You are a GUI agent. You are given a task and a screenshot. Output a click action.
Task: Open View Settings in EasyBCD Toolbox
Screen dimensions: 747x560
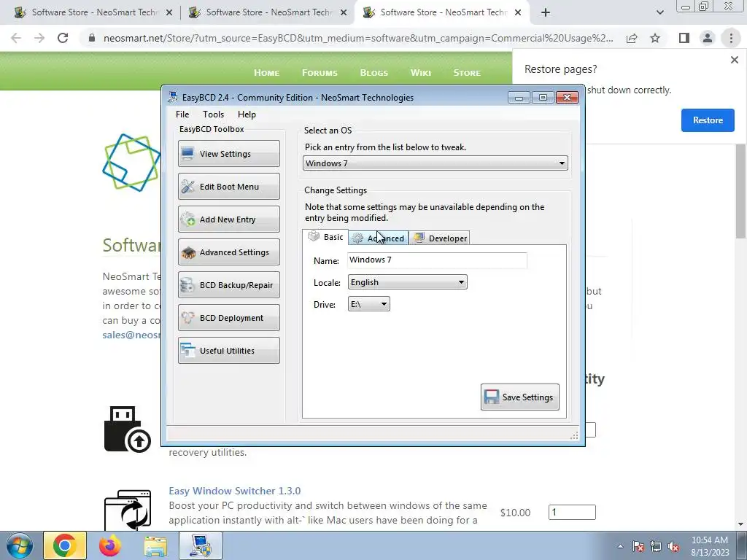[x=228, y=153]
